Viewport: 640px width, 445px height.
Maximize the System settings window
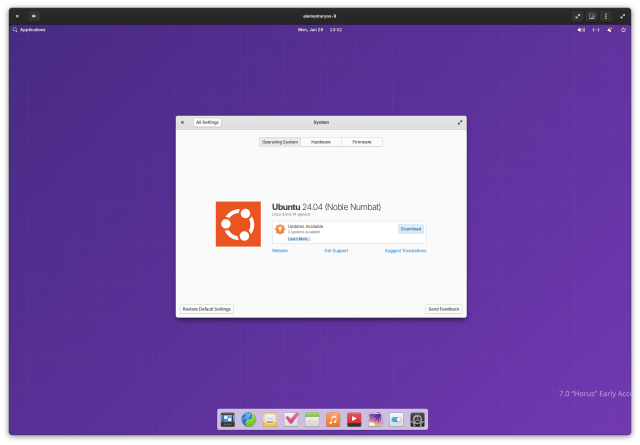pos(460,122)
